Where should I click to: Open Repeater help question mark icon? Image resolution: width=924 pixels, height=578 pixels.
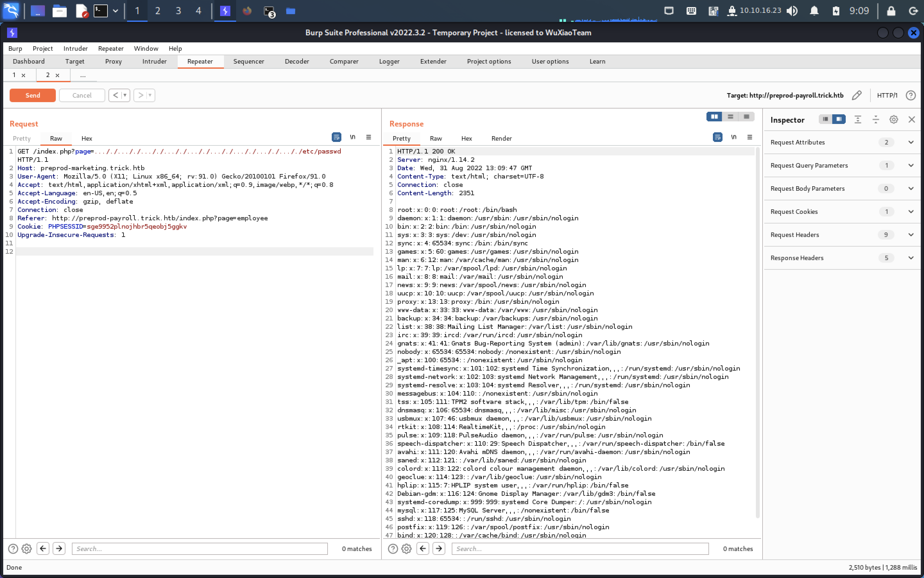point(911,95)
